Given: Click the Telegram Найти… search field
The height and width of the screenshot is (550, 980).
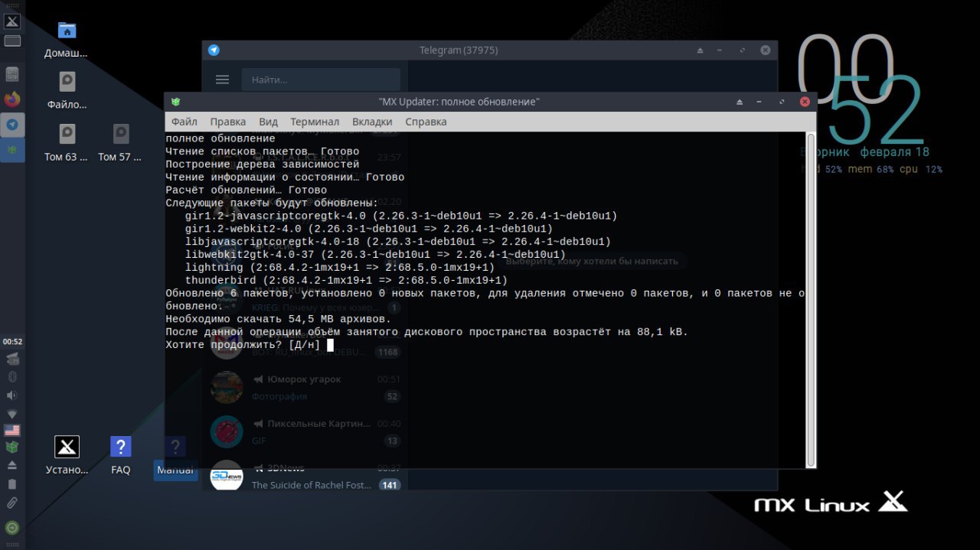Looking at the screenshot, I should [x=321, y=80].
